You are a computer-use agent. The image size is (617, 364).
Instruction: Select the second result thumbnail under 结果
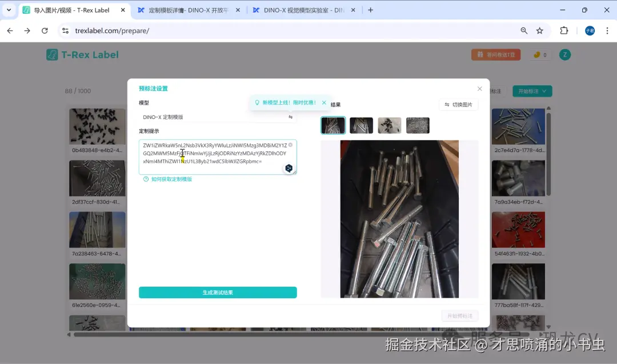point(361,125)
